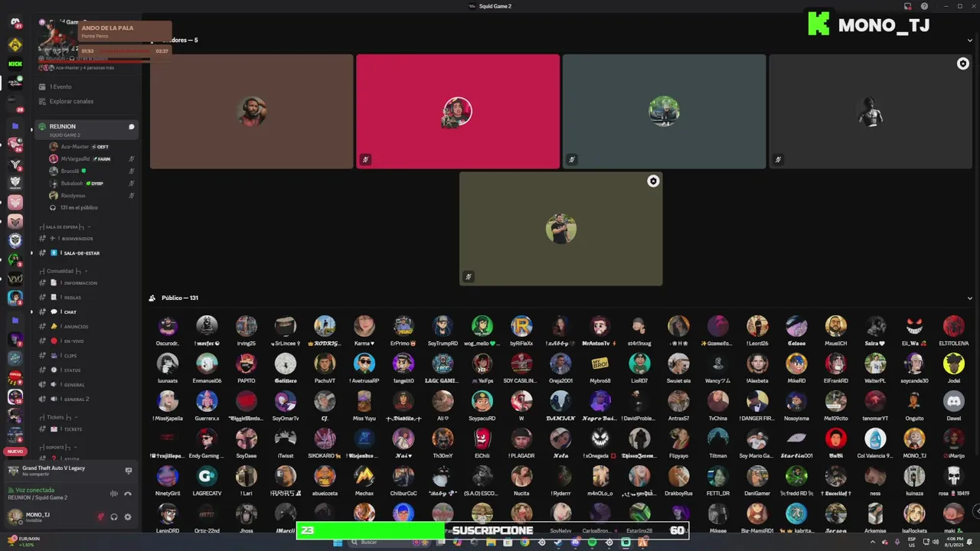This screenshot has width=980, height=551.
Task: Open User Settings gear icon
Action: click(128, 517)
